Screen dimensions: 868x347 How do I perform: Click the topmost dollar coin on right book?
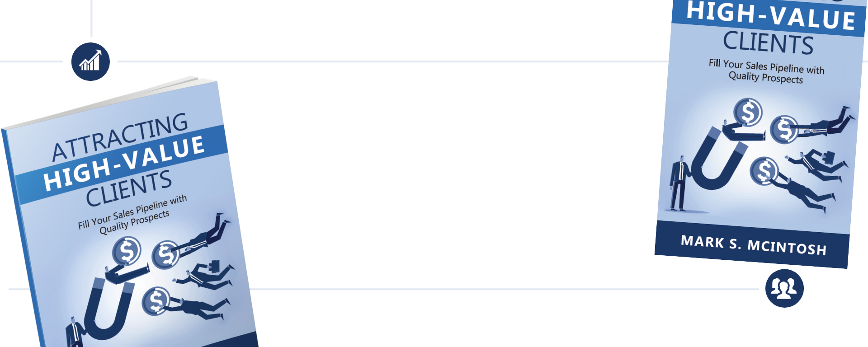(x=748, y=112)
